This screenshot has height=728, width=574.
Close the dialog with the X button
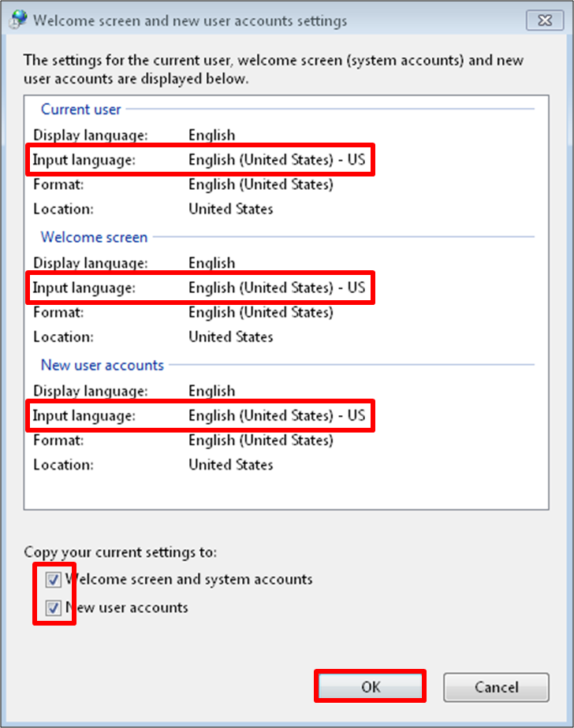click(545, 20)
